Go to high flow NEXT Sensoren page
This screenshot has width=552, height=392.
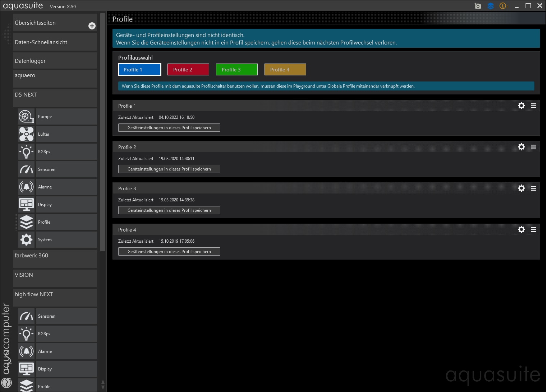66,316
